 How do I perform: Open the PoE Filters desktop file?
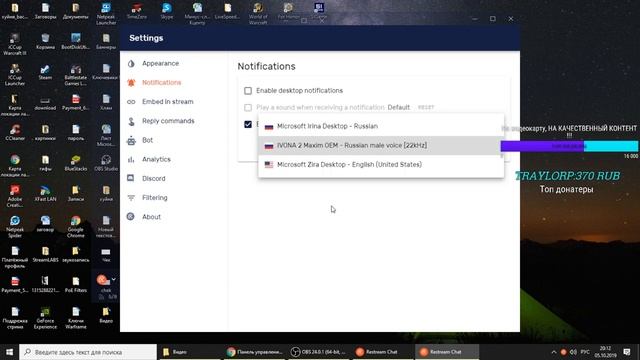(x=76, y=284)
